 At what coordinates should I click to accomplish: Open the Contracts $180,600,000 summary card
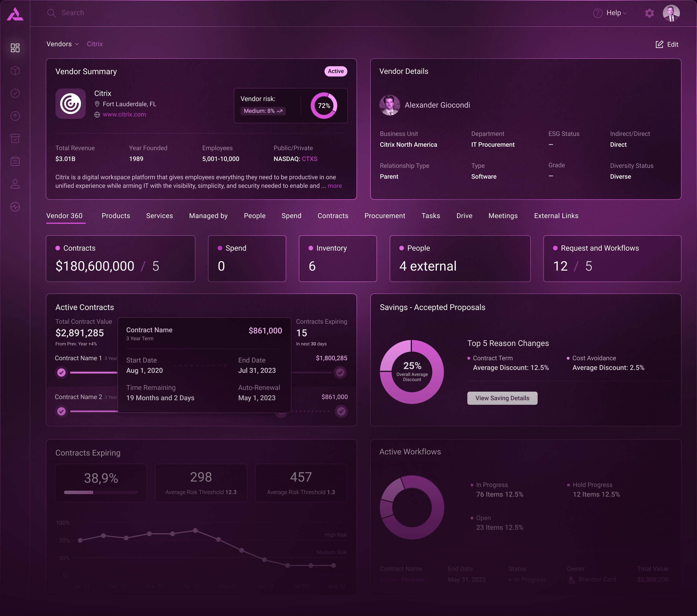pos(120,259)
